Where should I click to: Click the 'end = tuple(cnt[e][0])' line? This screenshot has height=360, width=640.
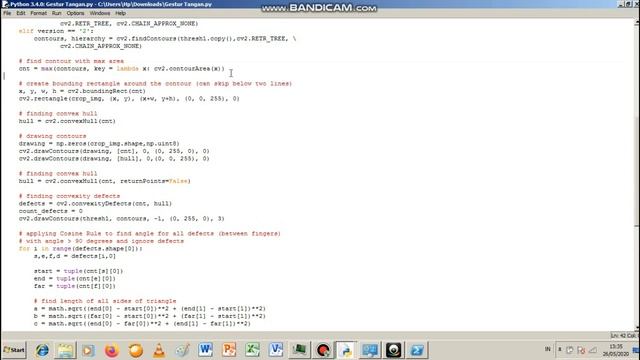75,279
